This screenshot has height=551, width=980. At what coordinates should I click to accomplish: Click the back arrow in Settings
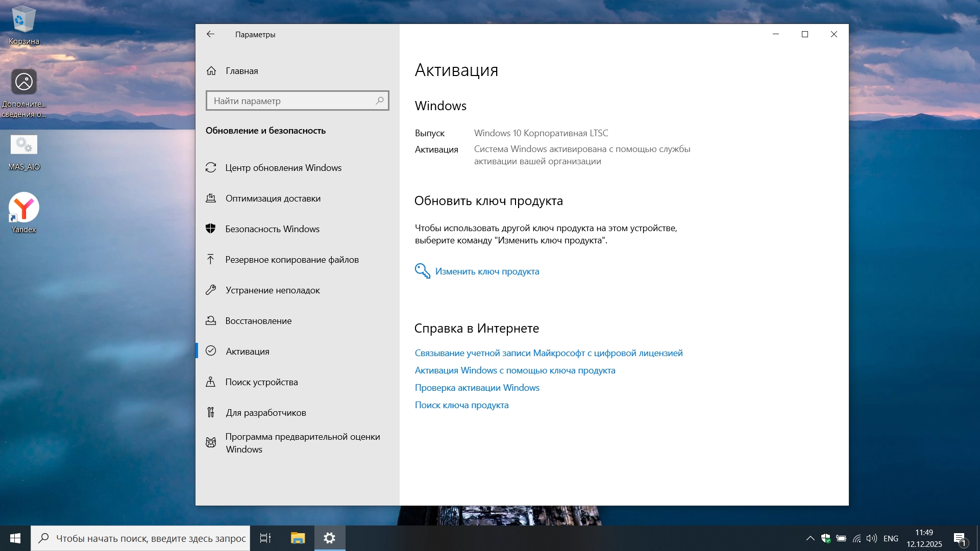(210, 34)
